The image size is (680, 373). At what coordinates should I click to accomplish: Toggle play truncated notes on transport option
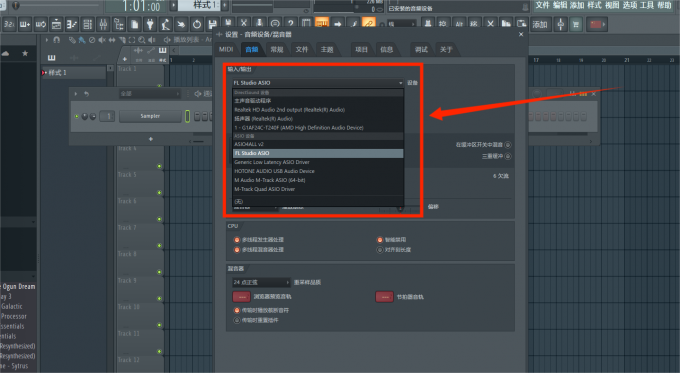click(237, 310)
